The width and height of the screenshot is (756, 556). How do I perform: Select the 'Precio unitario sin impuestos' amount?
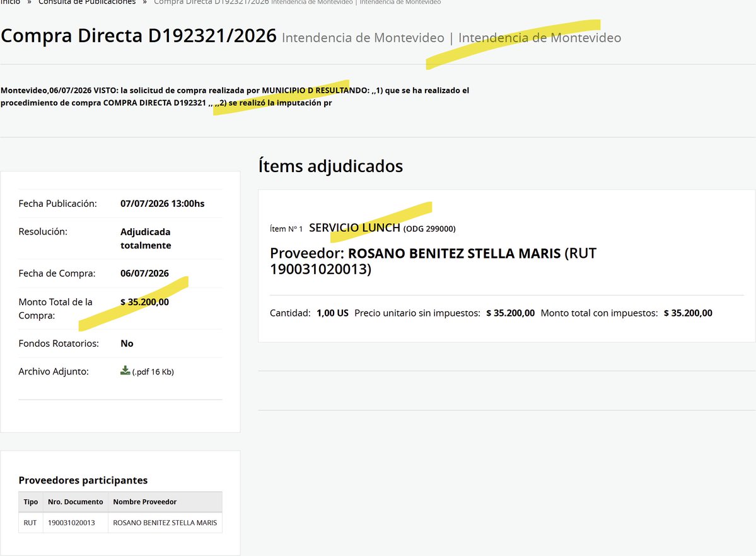(x=510, y=313)
